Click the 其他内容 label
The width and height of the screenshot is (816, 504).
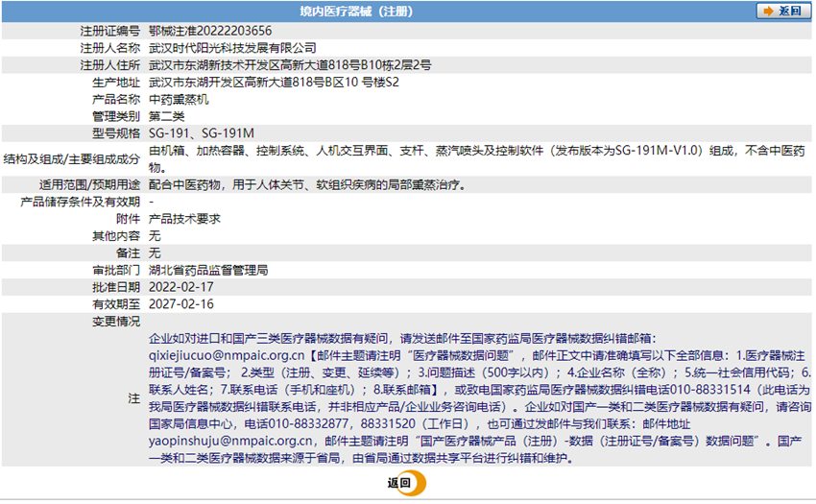pyautogui.click(x=116, y=236)
